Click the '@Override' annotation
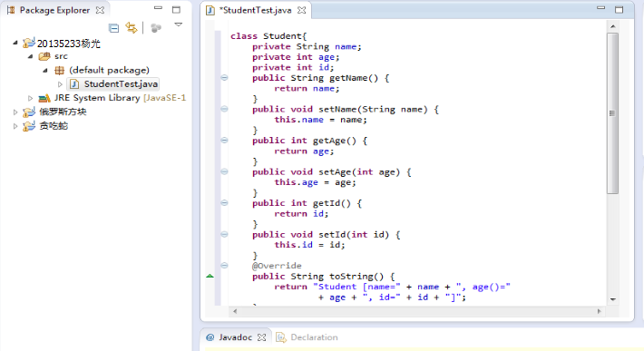The image size is (644, 351). coord(277,266)
